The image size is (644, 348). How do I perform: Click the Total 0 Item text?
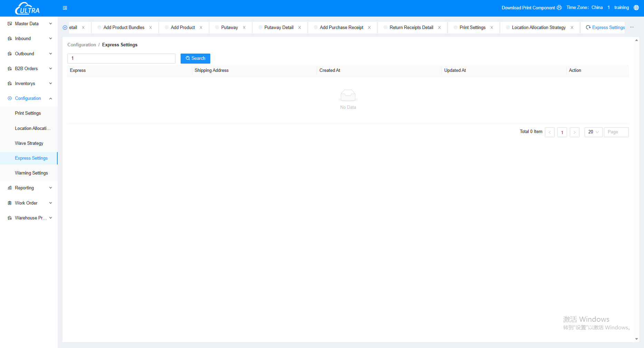click(x=531, y=132)
